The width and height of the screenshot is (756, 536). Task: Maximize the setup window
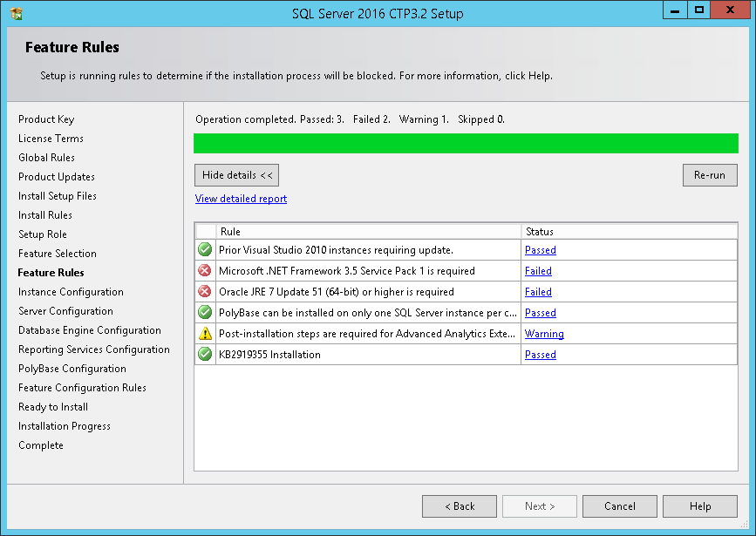(x=699, y=10)
